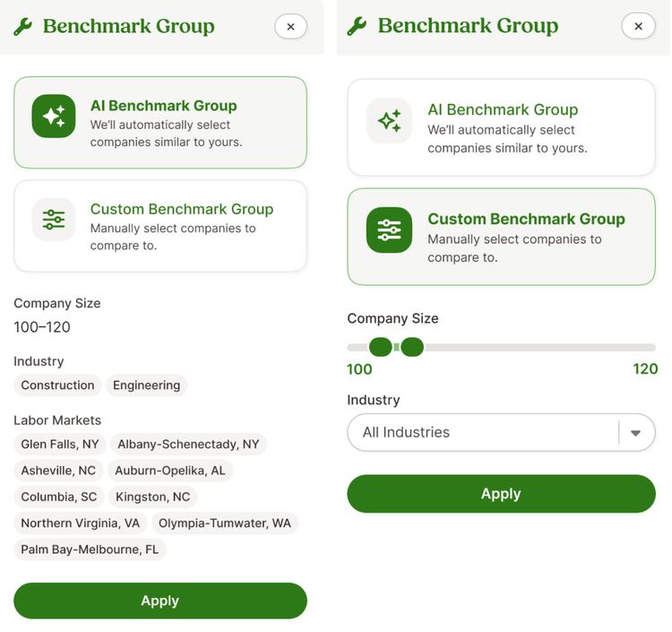This screenshot has width=672, height=632.
Task: Click the Engineering industry tag
Action: click(x=147, y=385)
